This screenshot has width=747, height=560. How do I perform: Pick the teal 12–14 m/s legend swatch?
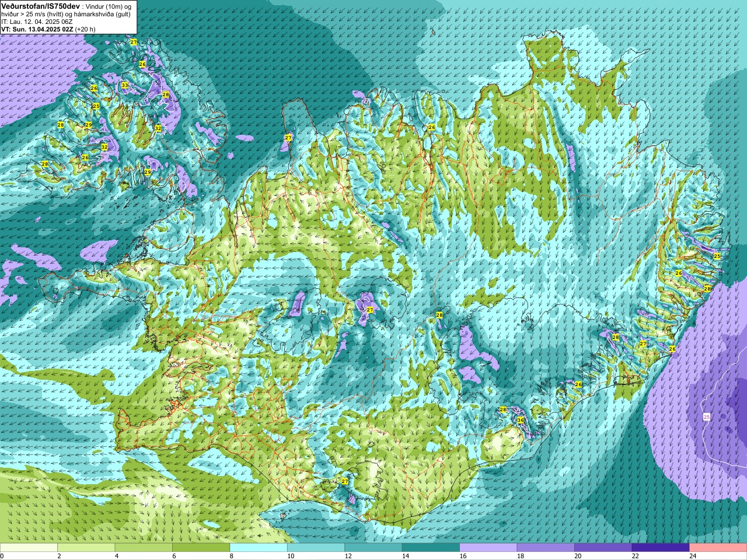[373, 547]
